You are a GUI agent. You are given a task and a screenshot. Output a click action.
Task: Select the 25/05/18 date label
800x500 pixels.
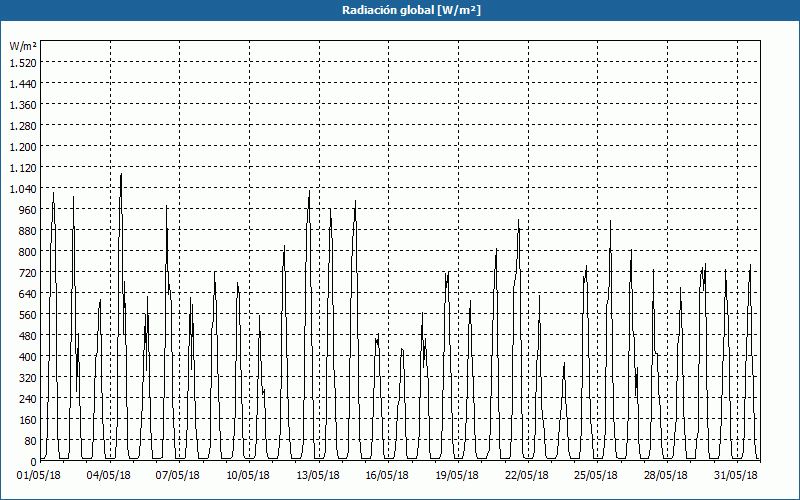click(596, 475)
